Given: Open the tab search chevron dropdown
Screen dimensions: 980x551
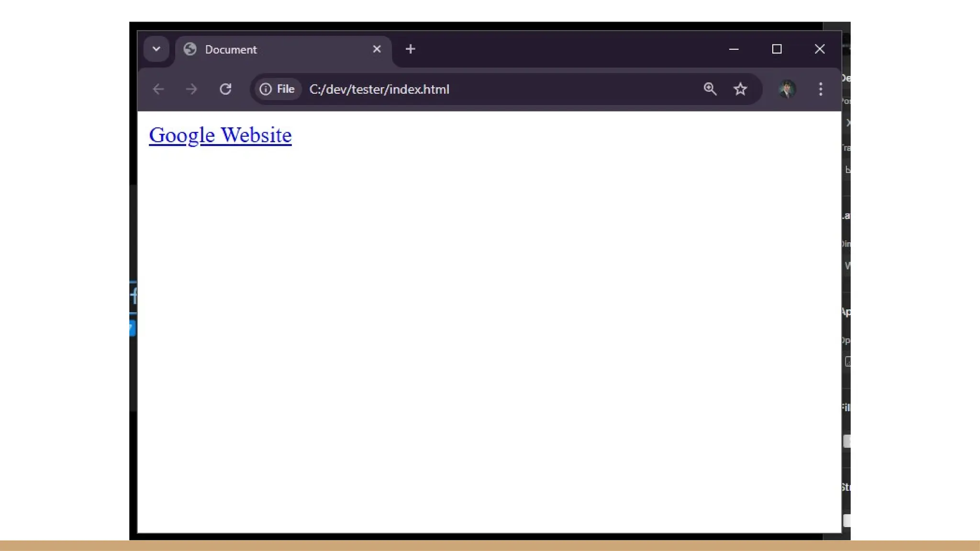Looking at the screenshot, I should [x=156, y=49].
